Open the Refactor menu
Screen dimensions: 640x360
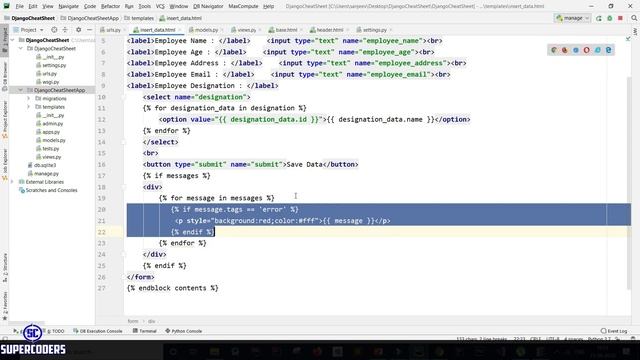(x=110, y=6)
